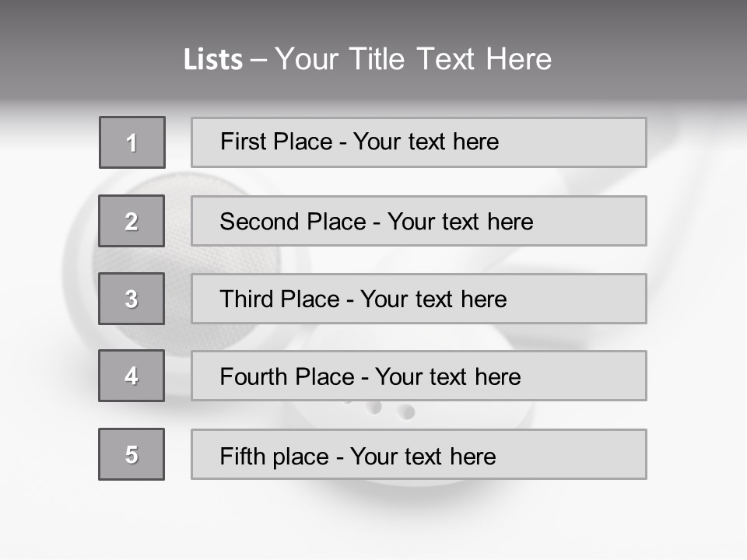The width and height of the screenshot is (747, 560).
Task: Click the slide title text
Action: pyautogui.click(x=367, y=59)
